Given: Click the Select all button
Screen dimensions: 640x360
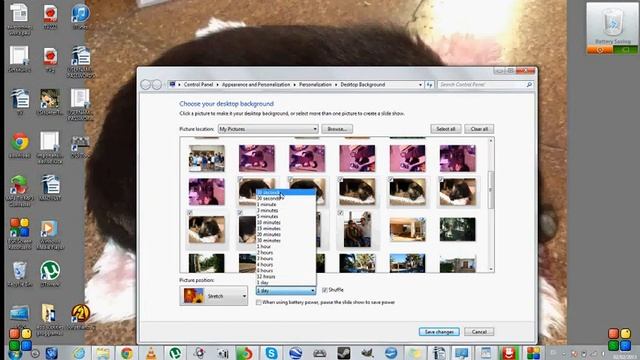Looking at the screenshot, I should (x=446, y=129).
